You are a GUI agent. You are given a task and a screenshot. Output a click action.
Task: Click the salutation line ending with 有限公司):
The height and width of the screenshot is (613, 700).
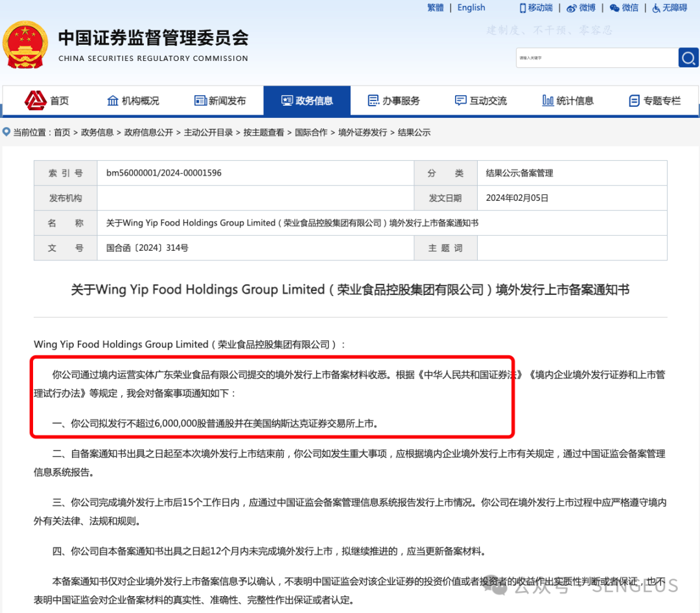pos(189,344)
